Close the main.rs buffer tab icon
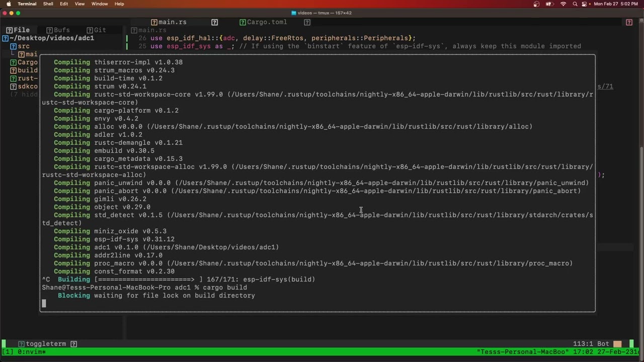Image resolution: width=644 pixels, height=362 pixels. point(214,22)
